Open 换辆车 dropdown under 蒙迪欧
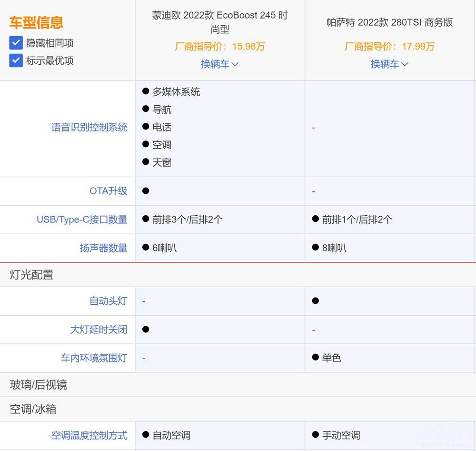Viewport: 476px width, 451px height. (x=219, y=64)
